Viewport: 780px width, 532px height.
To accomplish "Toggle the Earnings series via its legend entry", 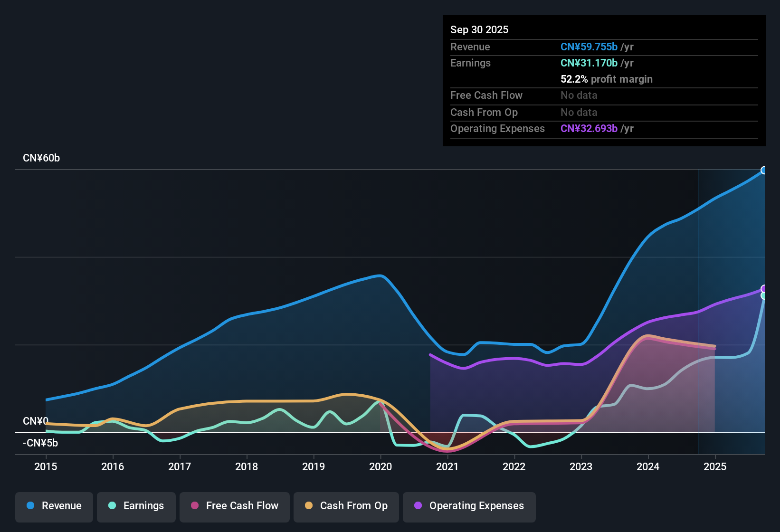I will coord(136,506).
